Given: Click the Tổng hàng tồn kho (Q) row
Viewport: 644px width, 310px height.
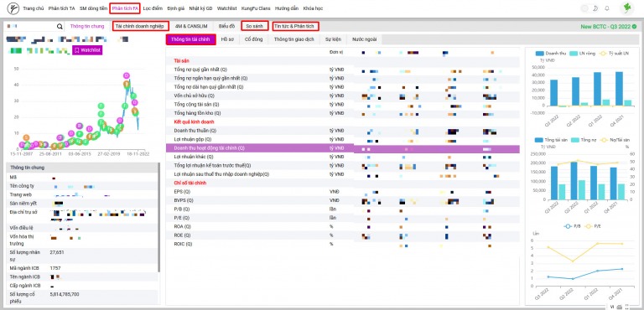Looking at the screenshot, I should pyautogui.click(x=342, y=113).
